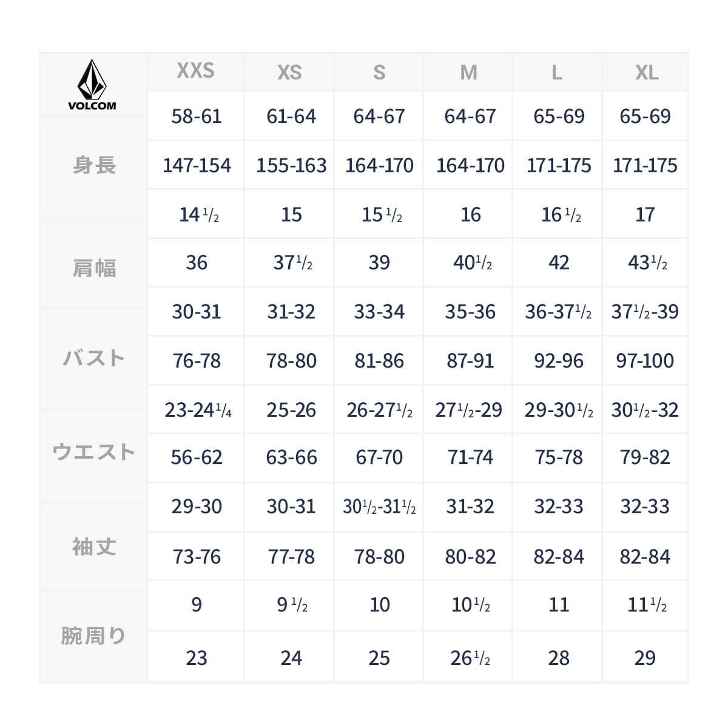
Task: Click the 身長 row label
Action: 94,165
